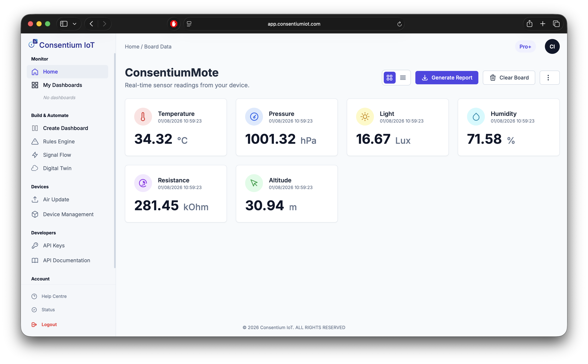
Task: Click the Pressure gauge icon
Action: click(254, 116)
